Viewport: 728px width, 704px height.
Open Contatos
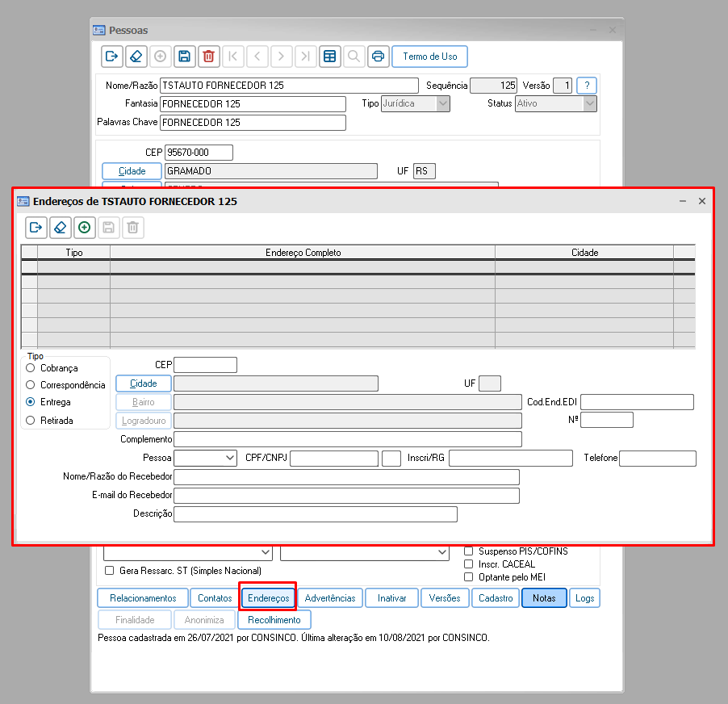pos(215,598)
